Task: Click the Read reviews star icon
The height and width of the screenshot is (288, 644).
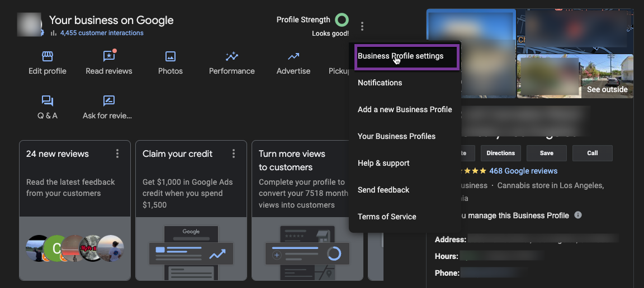Action: coord(109,56)
